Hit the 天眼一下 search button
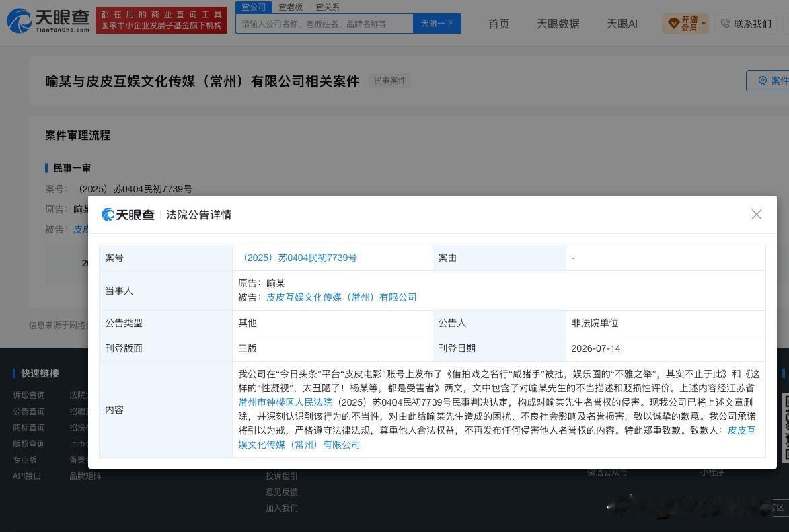The height and width of the screenshot is (532, 789). click(437, 24)
